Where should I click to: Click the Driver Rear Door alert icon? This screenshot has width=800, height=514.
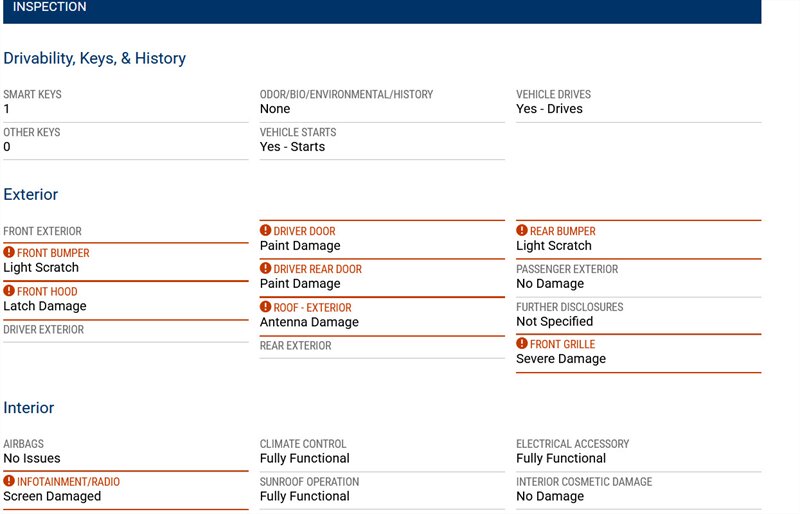point(266,269)
